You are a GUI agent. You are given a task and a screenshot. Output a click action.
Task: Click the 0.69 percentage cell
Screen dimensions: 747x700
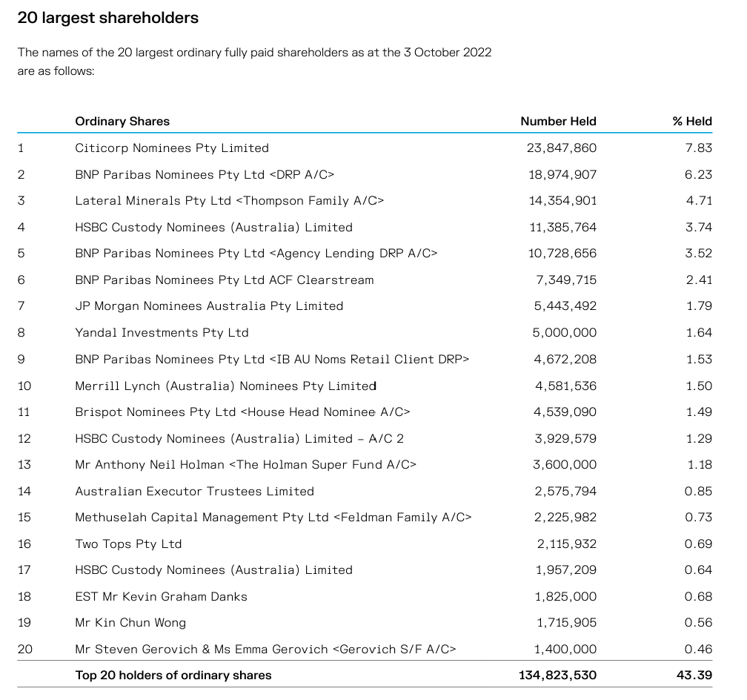(x=698, y=544)
